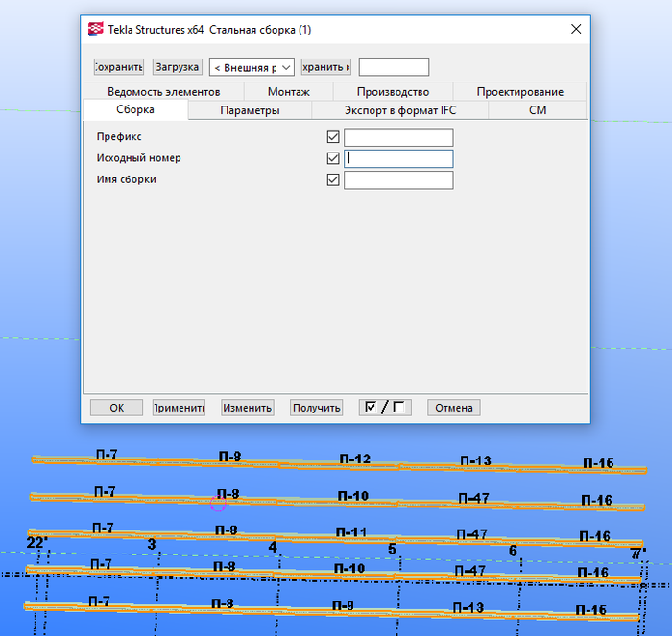Cancel the dialog with Отмена

(x=454, y=408)
